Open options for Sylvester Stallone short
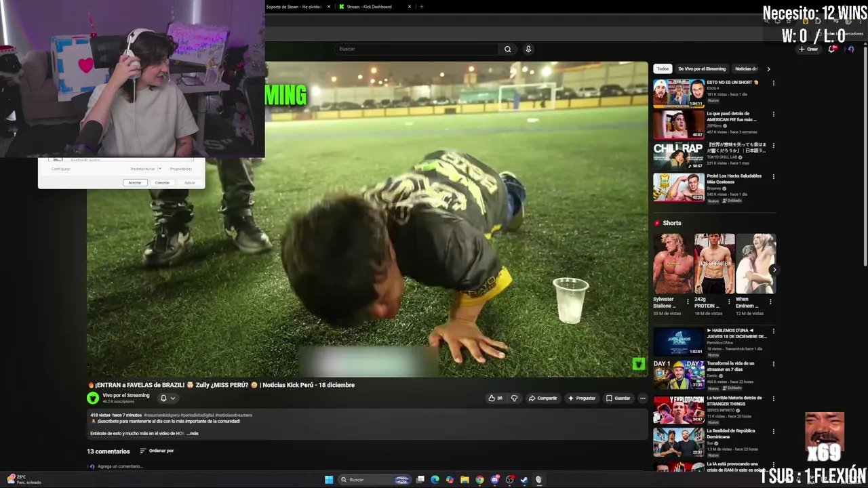The image size is (868, 488). 688,302
